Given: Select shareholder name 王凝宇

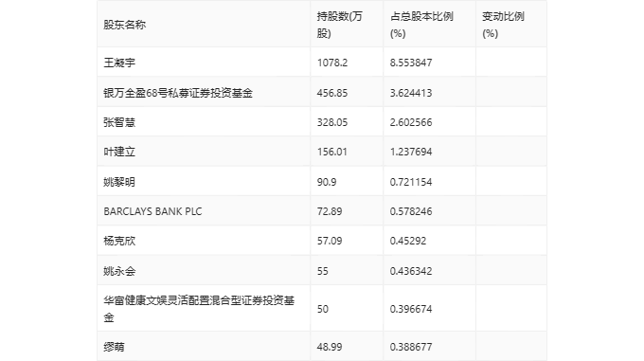Looking at the screenshot, I should [119, 63].
